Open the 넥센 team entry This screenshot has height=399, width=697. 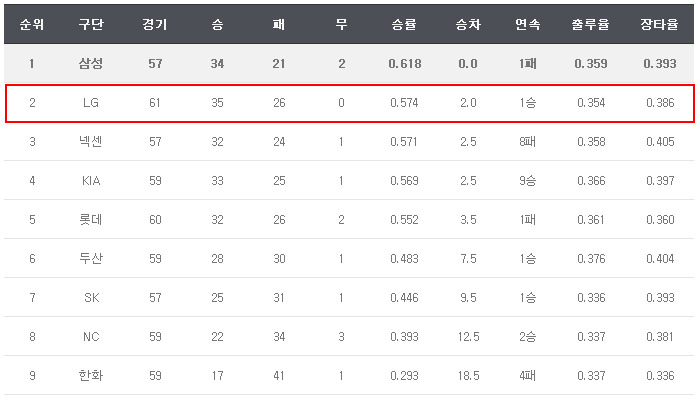pyautogui.click(x=91, y=142)
